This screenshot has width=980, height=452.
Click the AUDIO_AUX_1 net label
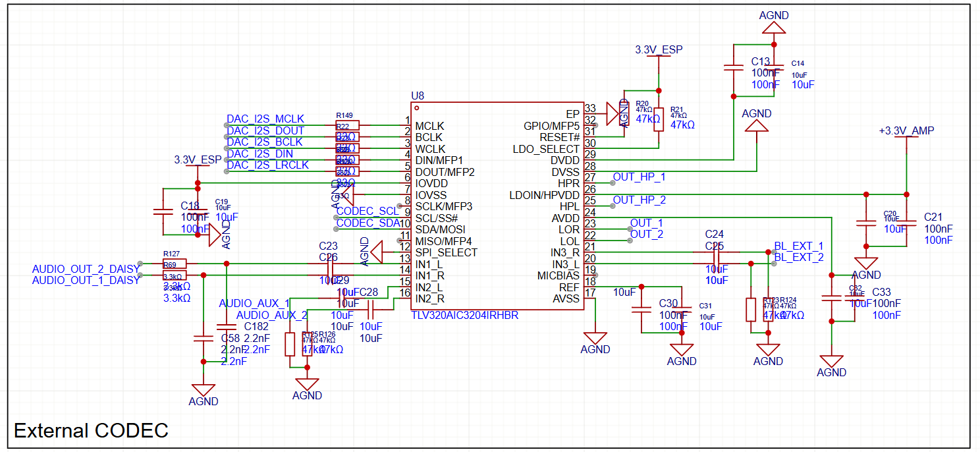click(x=254, y=304)
